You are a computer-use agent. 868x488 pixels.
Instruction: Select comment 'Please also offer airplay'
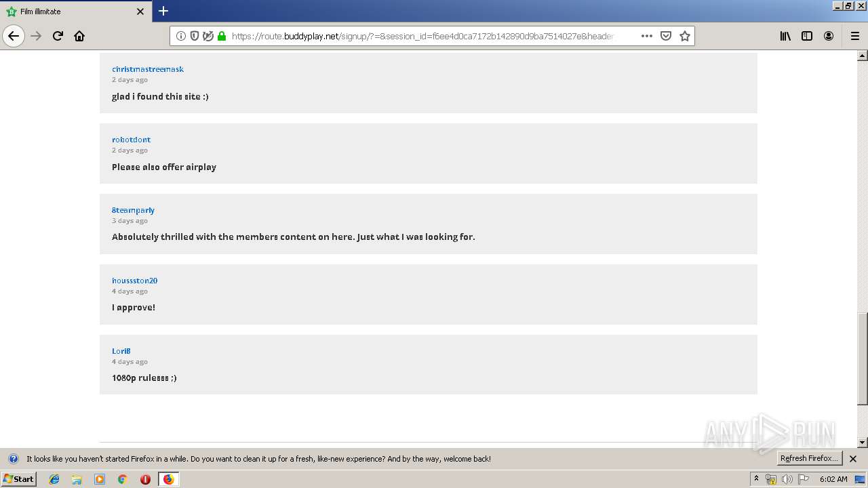[164, 167]
